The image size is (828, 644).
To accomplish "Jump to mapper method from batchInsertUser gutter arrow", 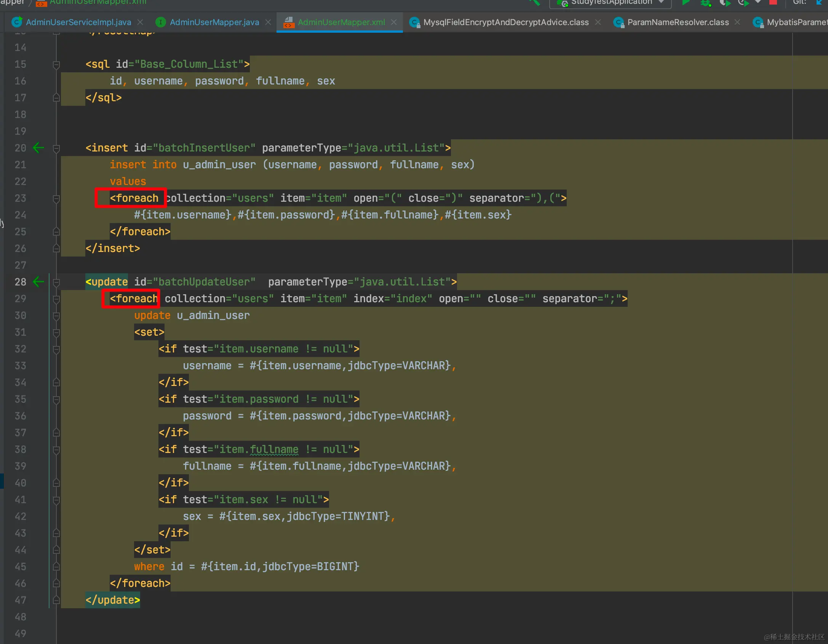I will (38, 148).
